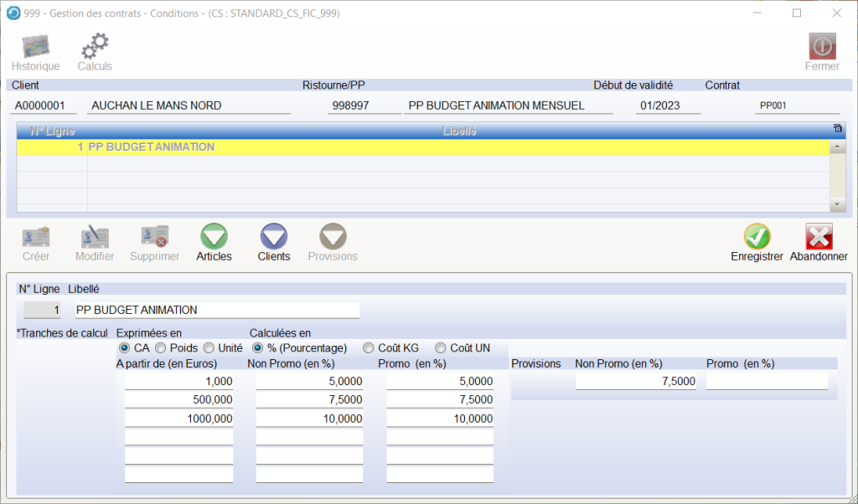Click the Libellé field containing PP BUDGET ANIMATION
The image size is (858, 504).
[x=216, y=310]
